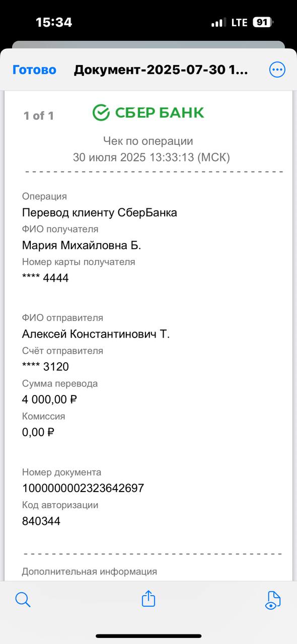
Task: Tap the document title in header
Action: [161, 70]
